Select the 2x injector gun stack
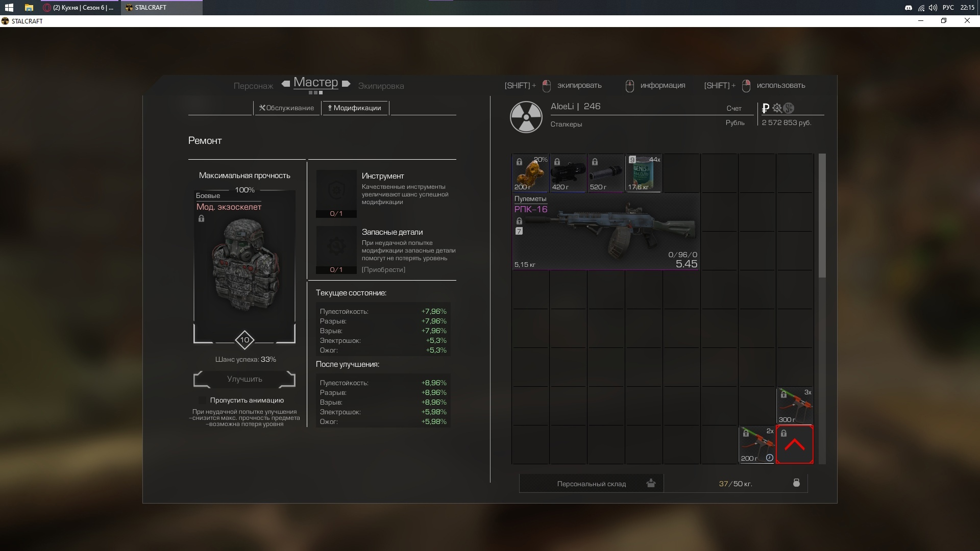This screenshot has width=980, height=551. tap(757, 445)
